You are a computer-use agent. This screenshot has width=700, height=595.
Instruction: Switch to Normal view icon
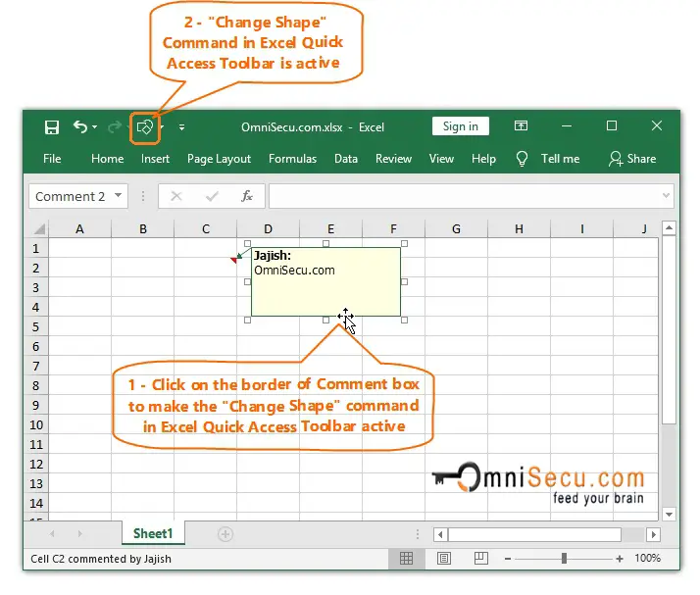click(406, 558)
